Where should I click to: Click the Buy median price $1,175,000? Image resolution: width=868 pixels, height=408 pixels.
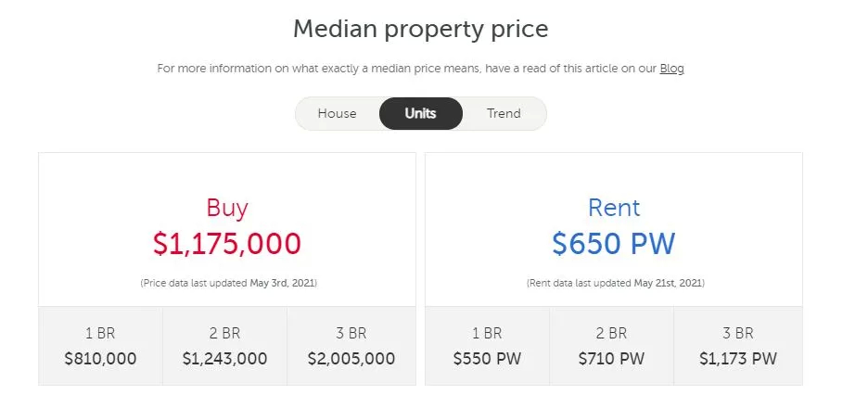coord(227,244)
